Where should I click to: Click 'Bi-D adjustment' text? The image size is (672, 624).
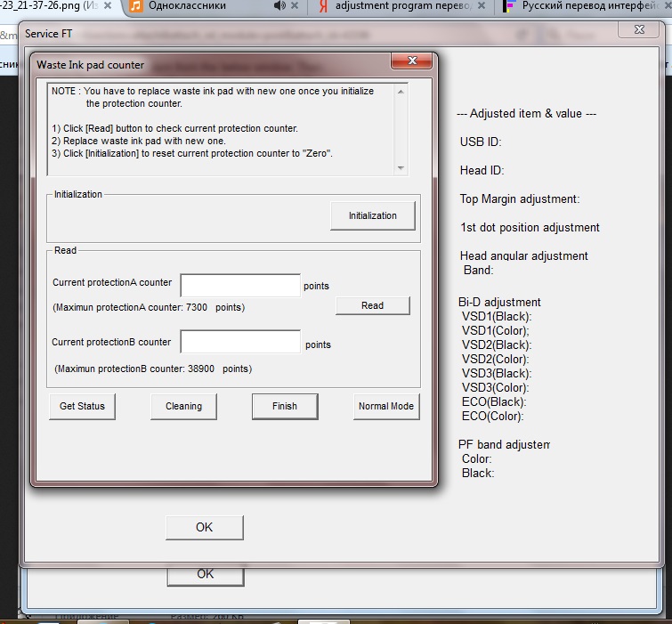tap(499, 302)
